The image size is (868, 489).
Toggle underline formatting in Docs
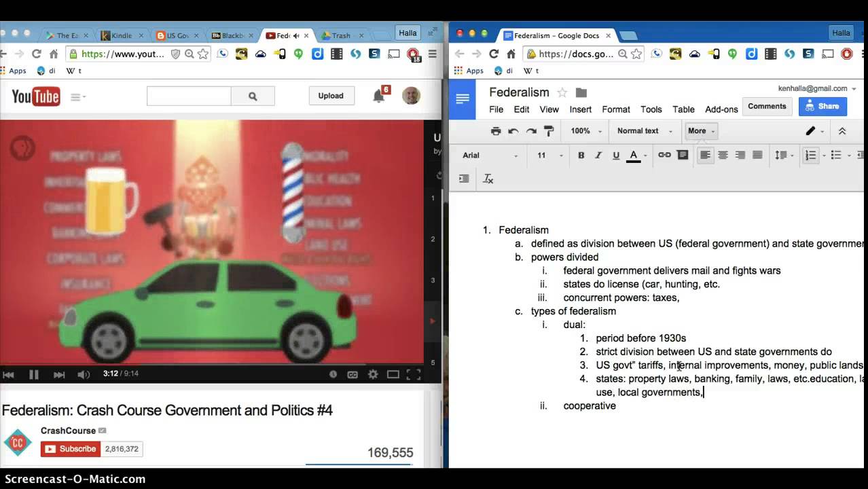[616, 155]
